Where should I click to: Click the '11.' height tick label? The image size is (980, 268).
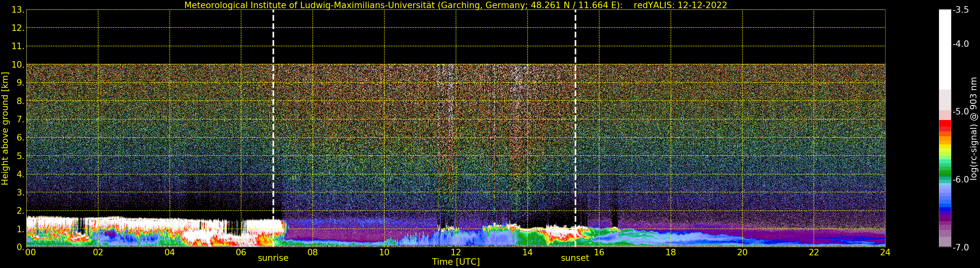pos(18,47)
